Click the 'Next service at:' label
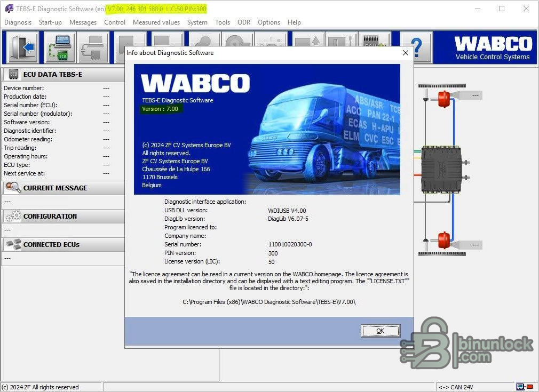This screenshot has width=539, height=392. 25,173
